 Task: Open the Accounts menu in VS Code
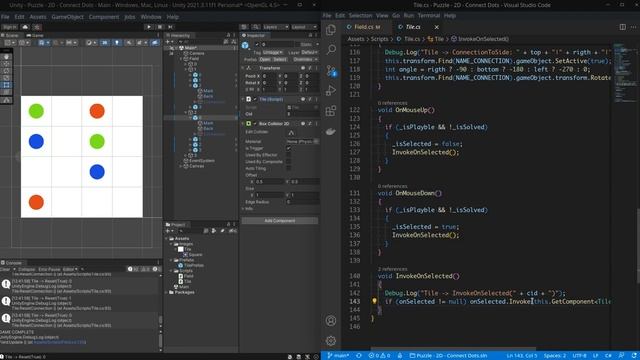[x=331, y=320]
